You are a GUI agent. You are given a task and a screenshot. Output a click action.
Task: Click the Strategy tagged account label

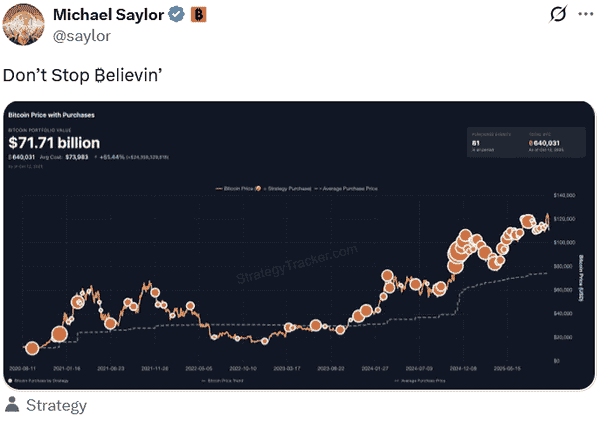tap(56, 405)
